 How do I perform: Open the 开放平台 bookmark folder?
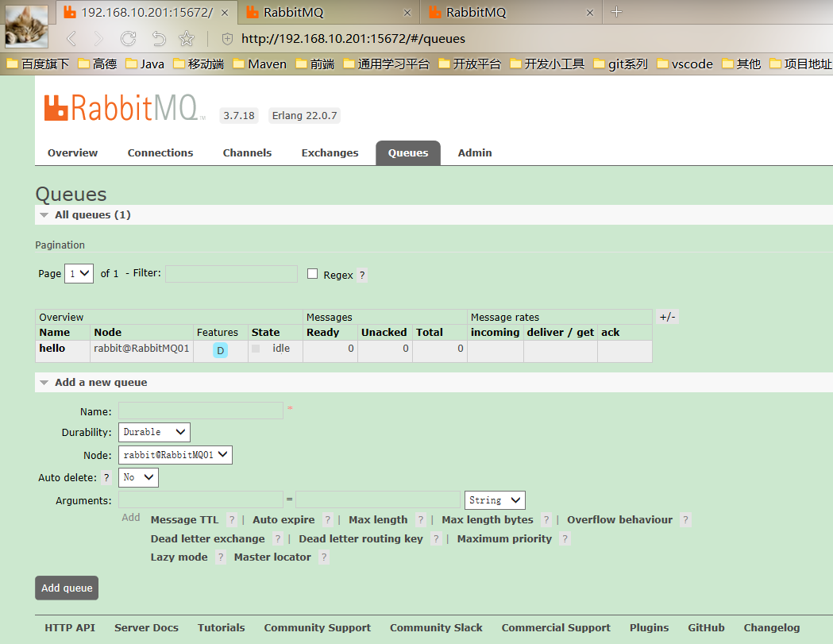coord(469,64)
